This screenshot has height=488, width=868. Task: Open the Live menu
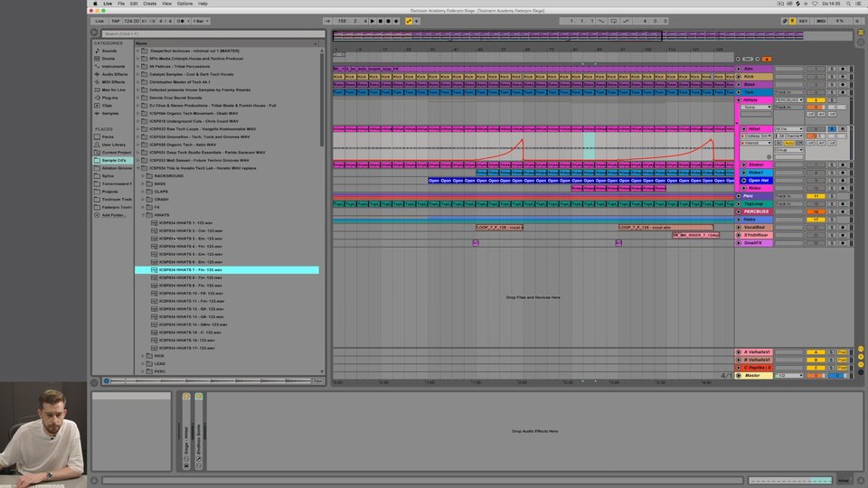point(108,4)
